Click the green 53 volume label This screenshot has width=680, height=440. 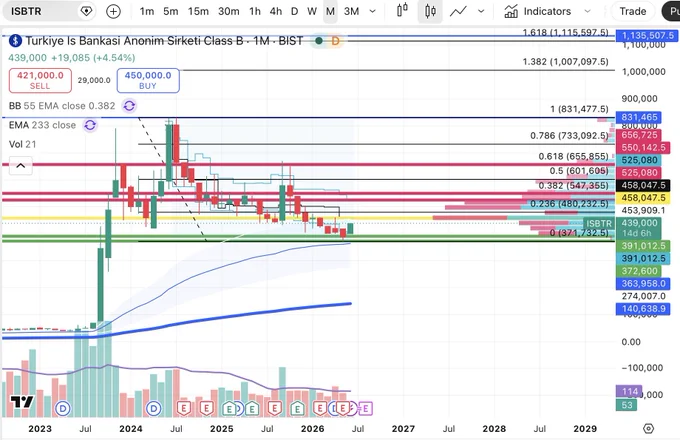pos(627,405)
